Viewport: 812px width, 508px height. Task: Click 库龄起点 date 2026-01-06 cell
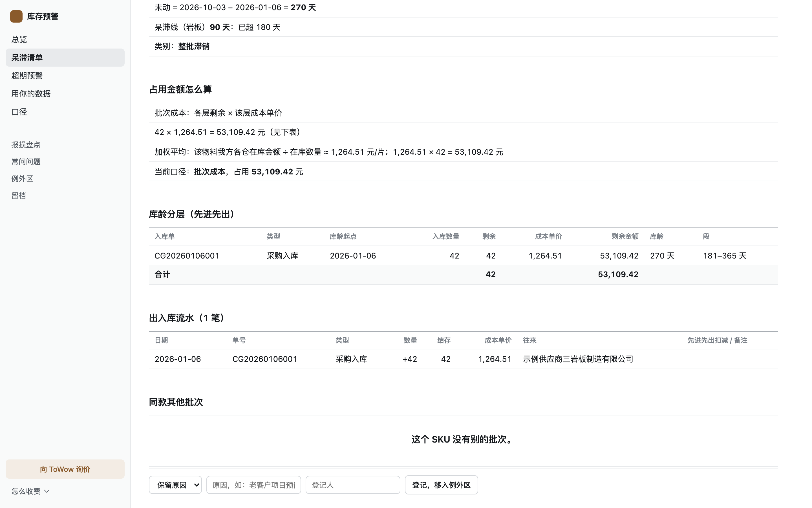353,256
